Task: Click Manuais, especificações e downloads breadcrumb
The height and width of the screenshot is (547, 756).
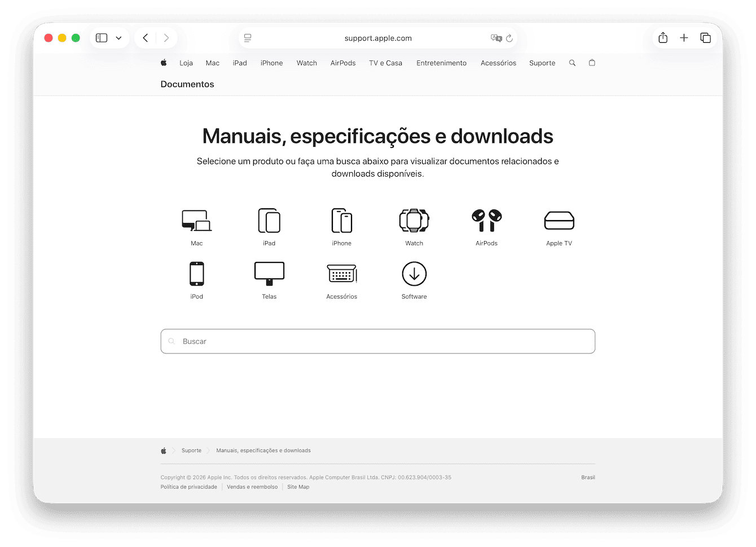Action: tap(263, 450)
